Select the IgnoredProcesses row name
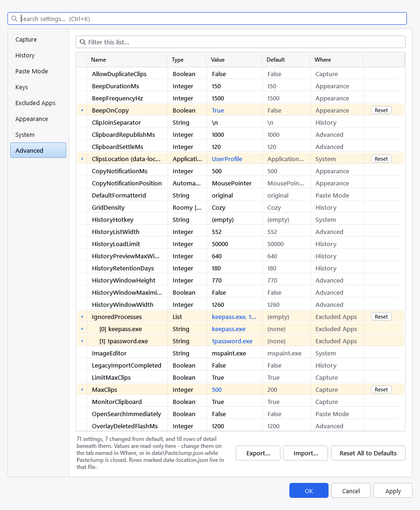The image size is (420, 510). pos(117,317)
